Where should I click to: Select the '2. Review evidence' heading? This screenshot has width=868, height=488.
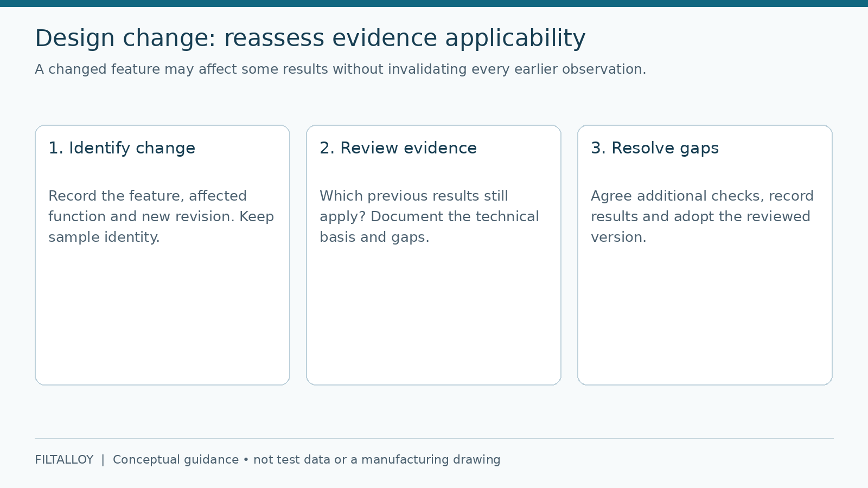tap(398, 148)
